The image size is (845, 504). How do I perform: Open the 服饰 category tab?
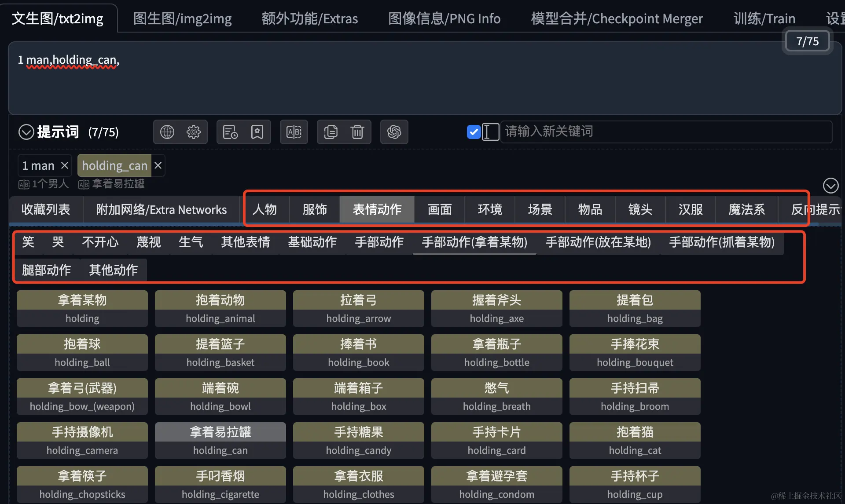click(x=315, y=209)
